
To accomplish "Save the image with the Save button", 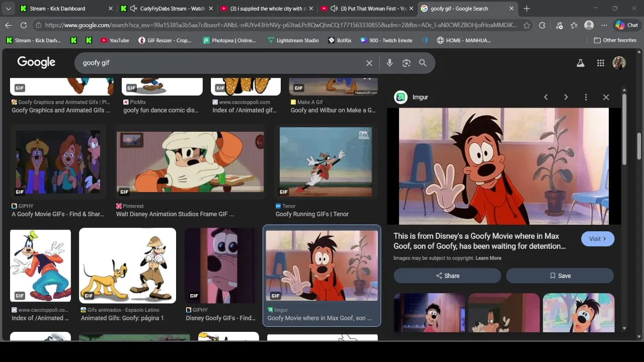I will (x=560, y=276).
